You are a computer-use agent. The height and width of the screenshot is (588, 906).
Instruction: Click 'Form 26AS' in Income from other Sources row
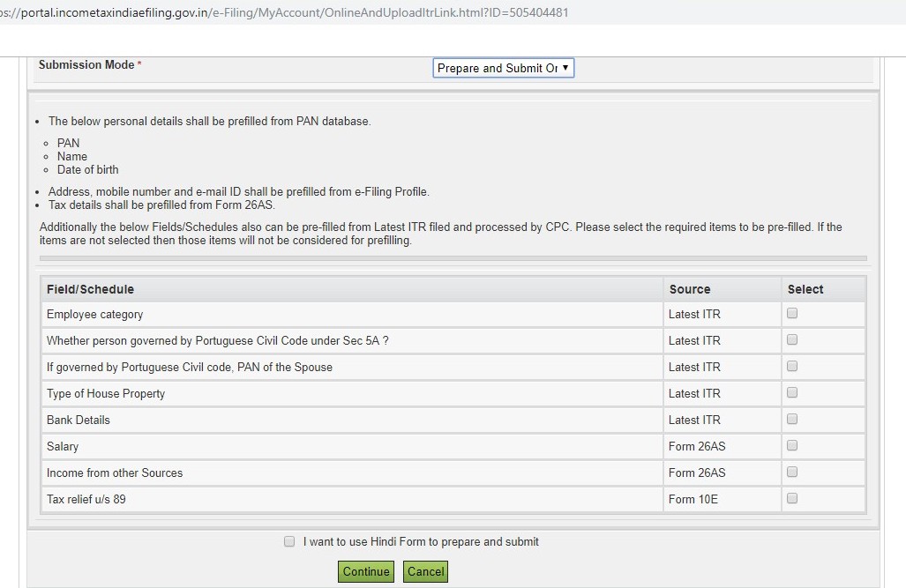pyautogui.click(x=697, y=473)
